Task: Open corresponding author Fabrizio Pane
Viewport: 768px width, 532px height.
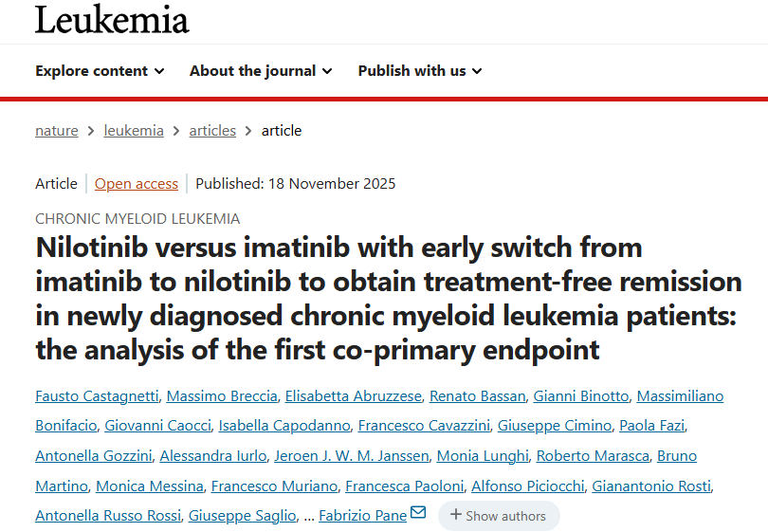Action: click(362, 516)
